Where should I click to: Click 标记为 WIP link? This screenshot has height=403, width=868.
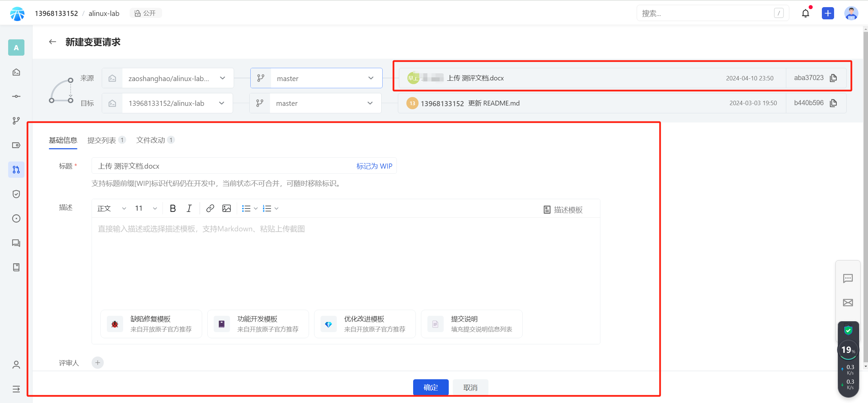click(x=374, y=166)
